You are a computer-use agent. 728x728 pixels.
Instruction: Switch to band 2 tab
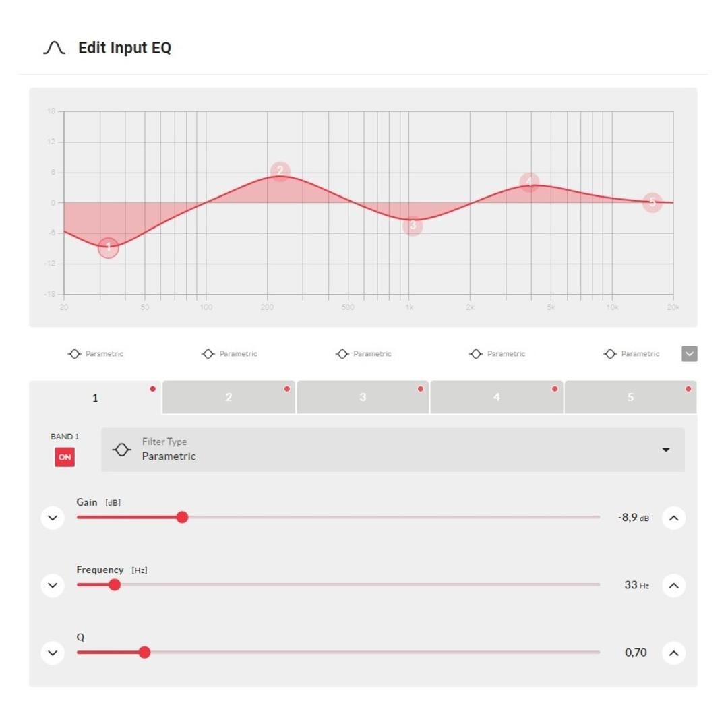click(x=229, y=398)
